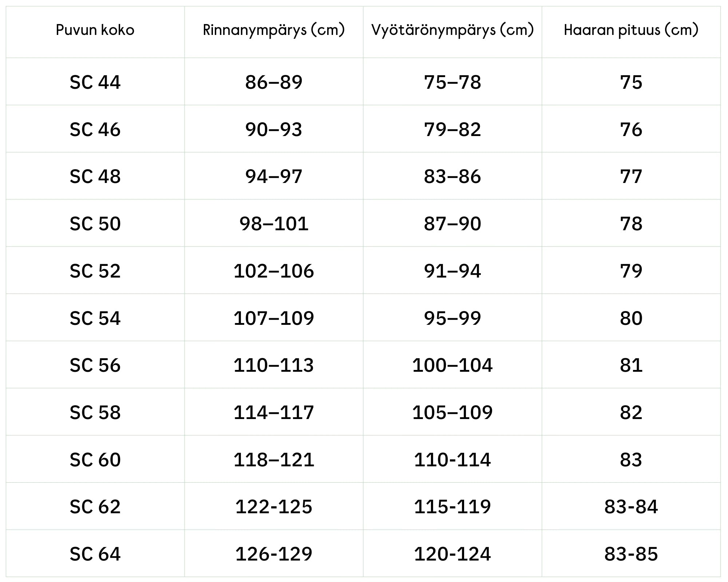Select the SC 58 size cell

coord(95,412)
